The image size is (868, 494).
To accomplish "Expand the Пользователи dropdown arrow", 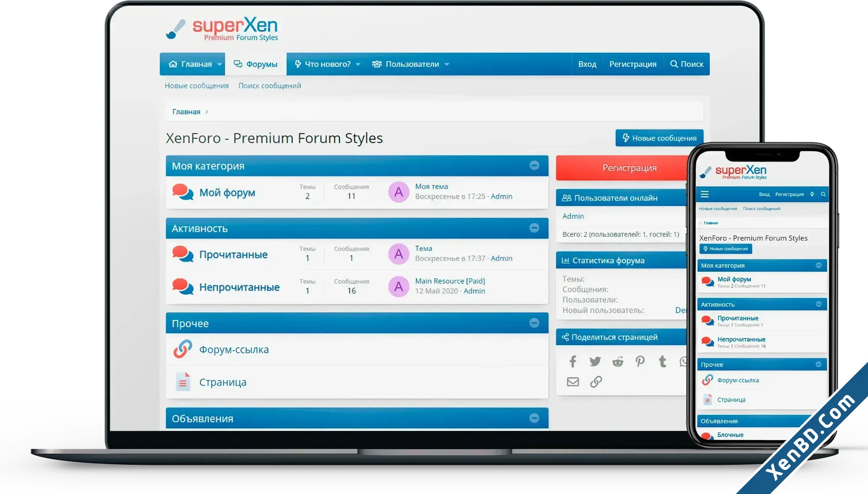I will (447, 64).
